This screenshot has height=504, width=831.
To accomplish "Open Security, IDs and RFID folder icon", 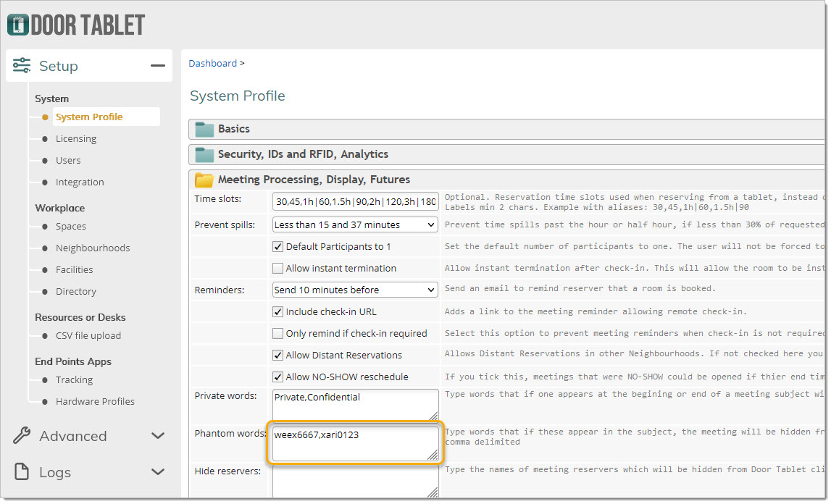I will pos(205,154).
